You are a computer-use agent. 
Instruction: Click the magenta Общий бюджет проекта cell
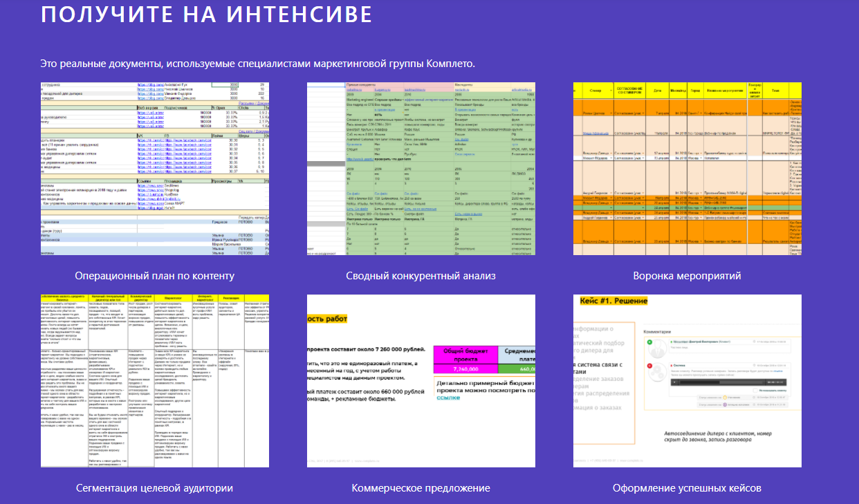pyautogui.click(x=465, y=354)
